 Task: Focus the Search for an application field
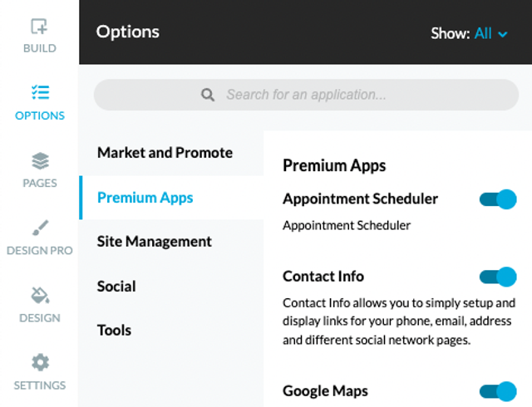pos(306,95)
